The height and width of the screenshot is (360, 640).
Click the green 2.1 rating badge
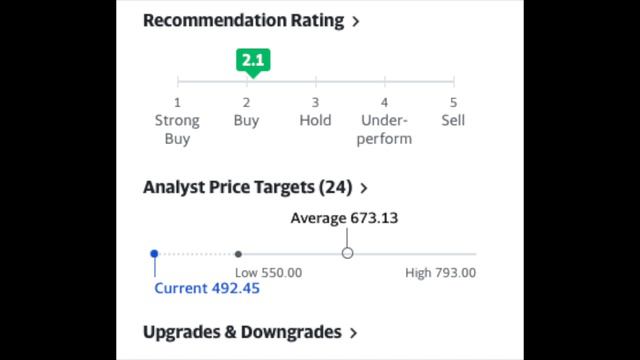click(253, 60)
